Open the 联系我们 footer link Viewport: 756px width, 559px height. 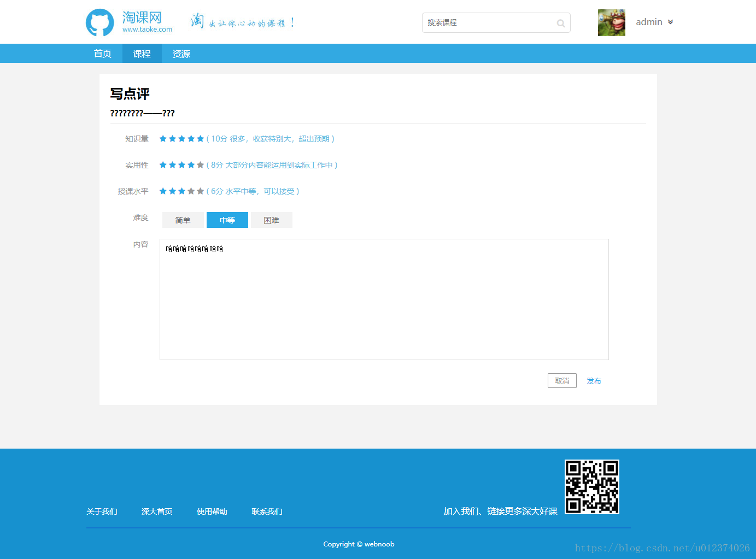coord(267,511)
